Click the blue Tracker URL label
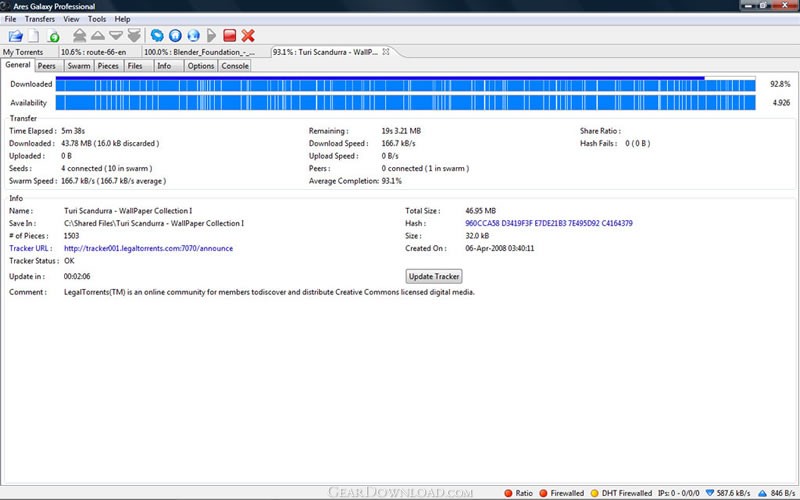Screen dimensions: 800x500 point(30,248)
